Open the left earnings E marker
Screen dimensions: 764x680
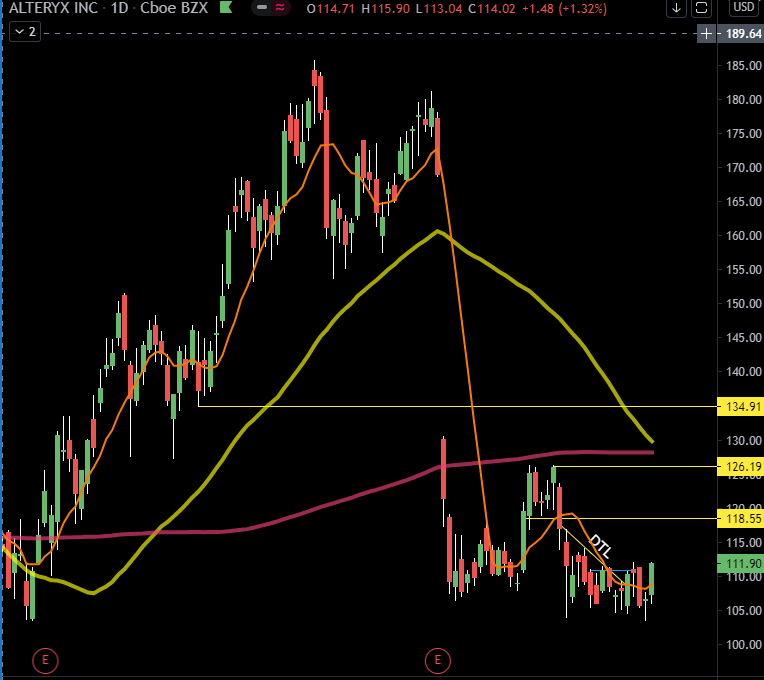click(x=45, y=661)
